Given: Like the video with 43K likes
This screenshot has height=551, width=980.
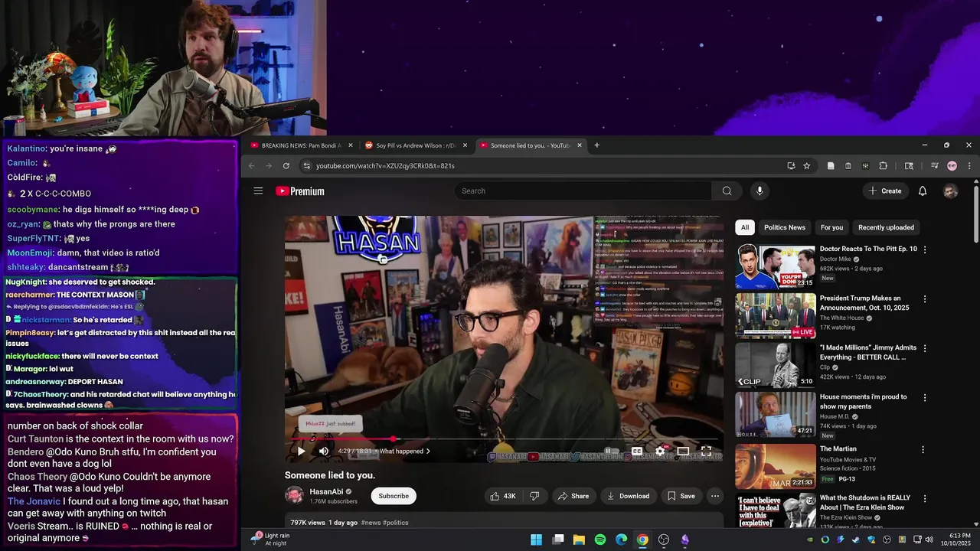Looking at the screenshot, I should pos(505,496).
